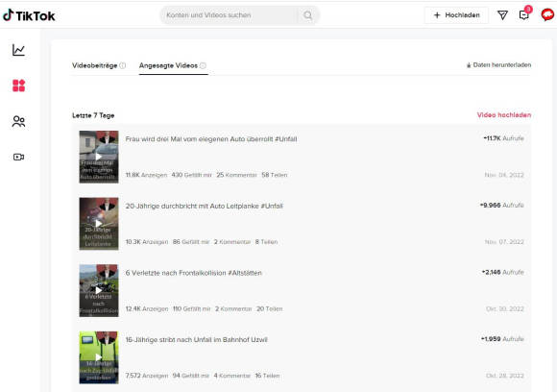Click the search magnifier icon
The height and width of the screenshot is (392, 557).
[307, 15]
